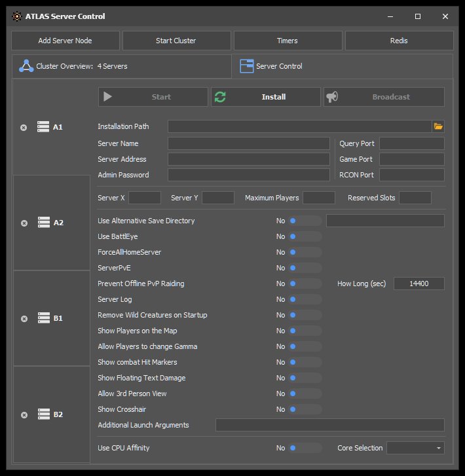The height and width of the screenshot is (476, 465).
Task: Open the Redis button
Action: (x=399, y=41)
